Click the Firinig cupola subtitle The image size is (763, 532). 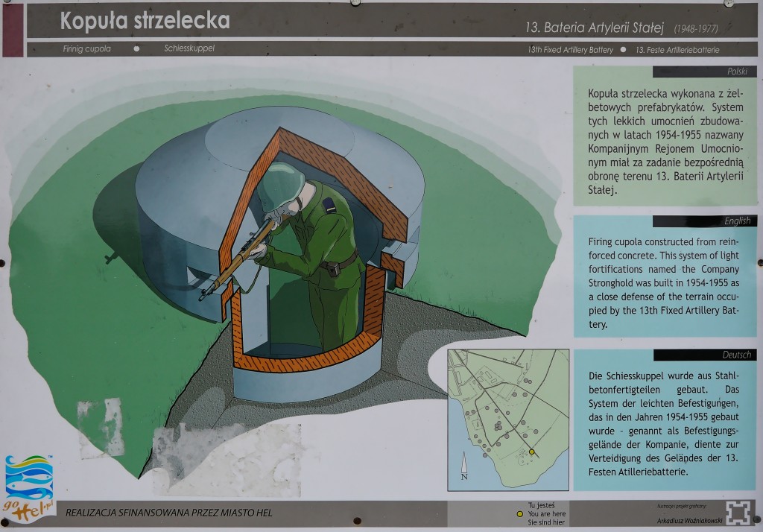pyautogui.click(x=87, y=49)
